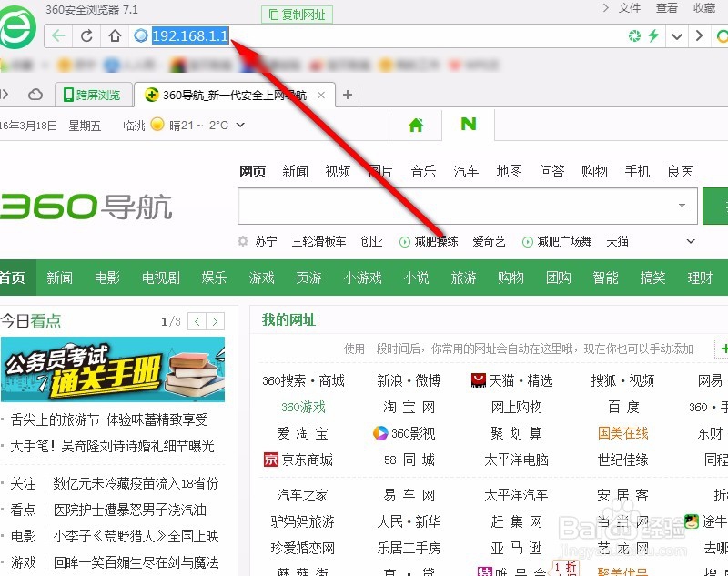Switch to the 跨屏浏览 tab
The image size is (728, 576).
tap(94, 95)
